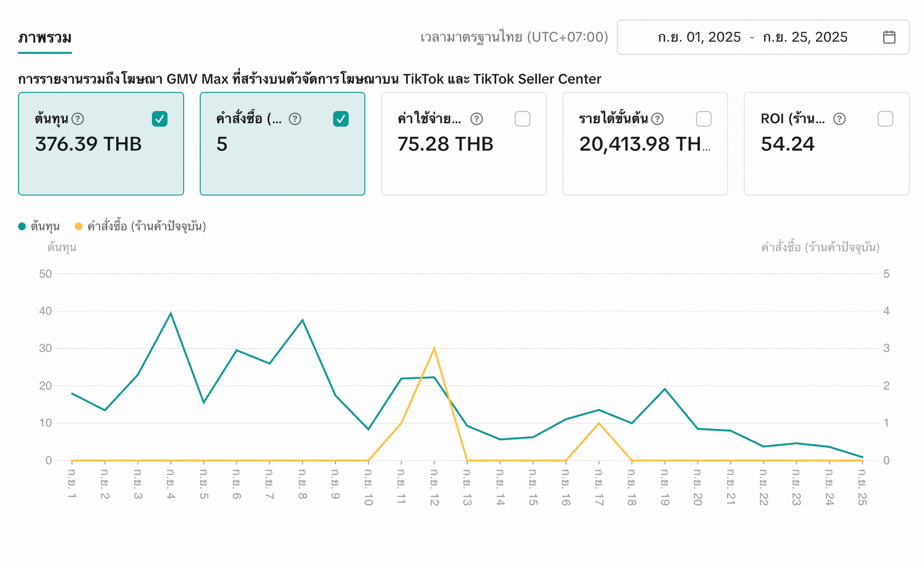
Task: Click help icon next to คำสั่งซื้อ card
Action: (x=295, y=119)
